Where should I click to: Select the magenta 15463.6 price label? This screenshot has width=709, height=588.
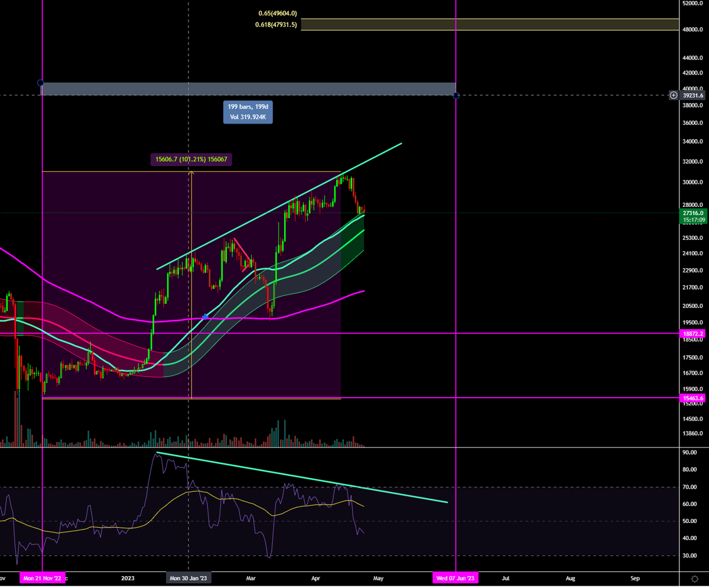(x=693, y=398)
